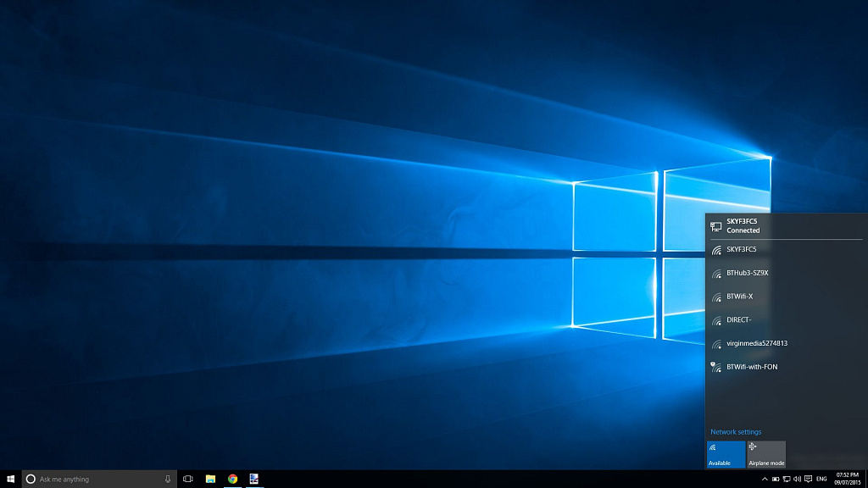This screenshot has height=488, width=868.
Task: Open the app pinned after Chrome
Action: point(254,480)
